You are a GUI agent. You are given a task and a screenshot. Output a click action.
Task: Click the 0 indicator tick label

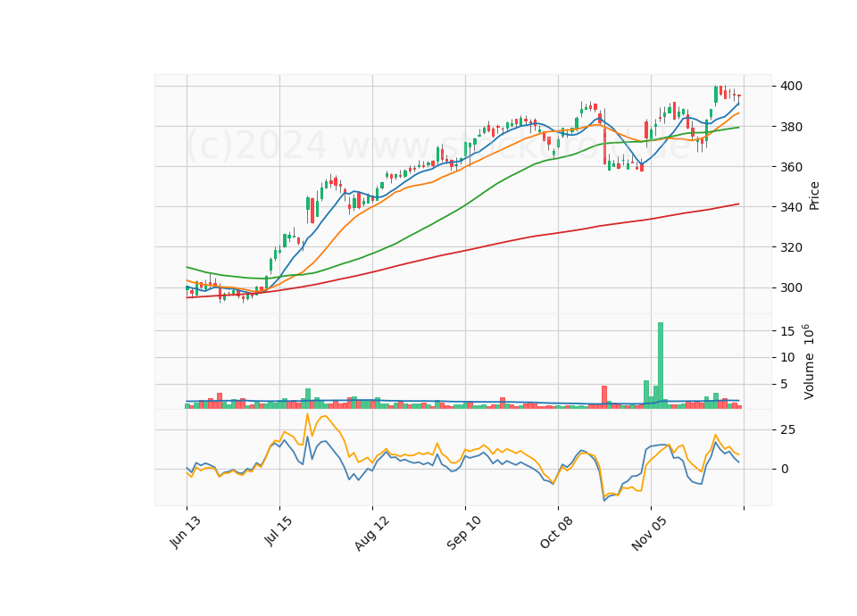point(785,469)
